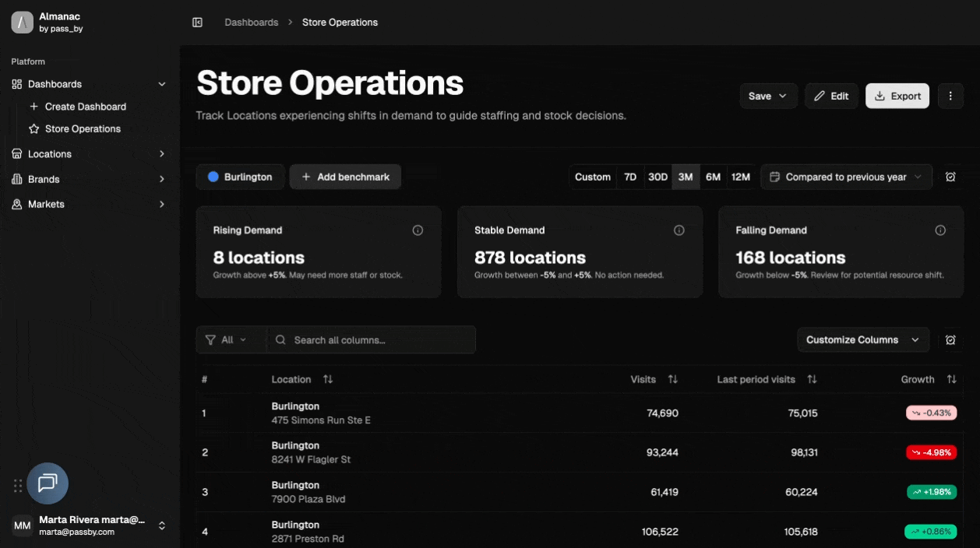This screenshot has height=548, width=980.
Task: Open the chat bubble in the bottom corner
Action: tap(48, 483)
